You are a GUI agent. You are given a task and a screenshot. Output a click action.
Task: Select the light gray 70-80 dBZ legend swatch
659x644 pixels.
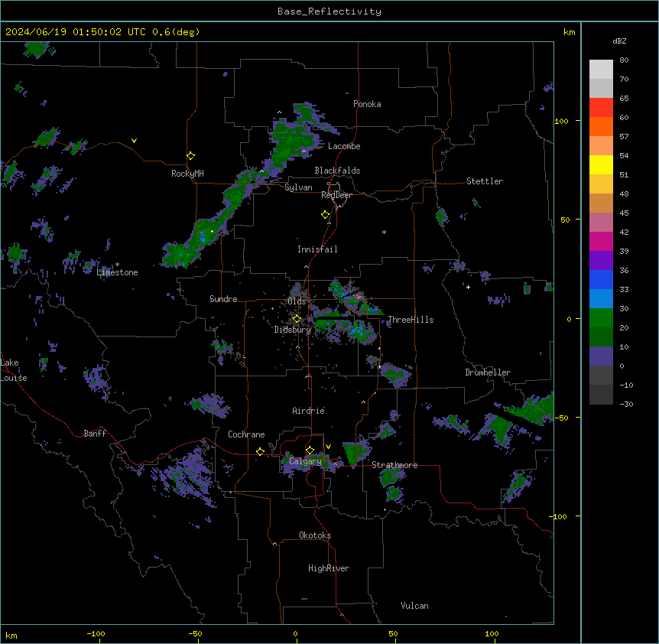click(x=601, y=70)
